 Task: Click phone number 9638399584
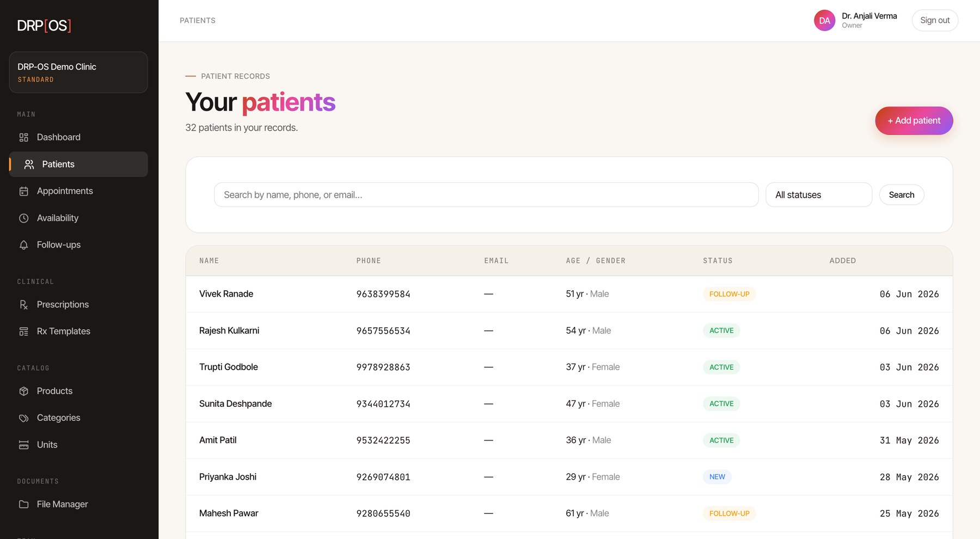click(383, 294)
